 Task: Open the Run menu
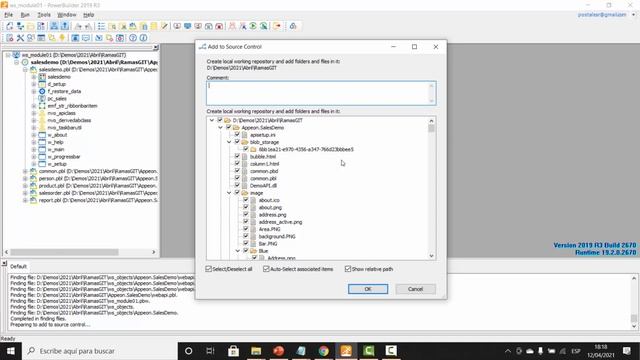[x=25, y=15]
